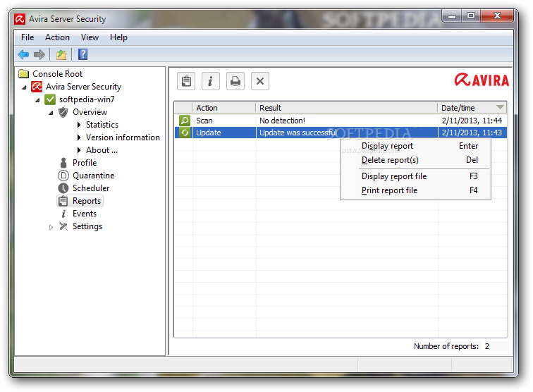Click 'Update was successful' result cell
533x392 pixels.
[x=298, y=133]
